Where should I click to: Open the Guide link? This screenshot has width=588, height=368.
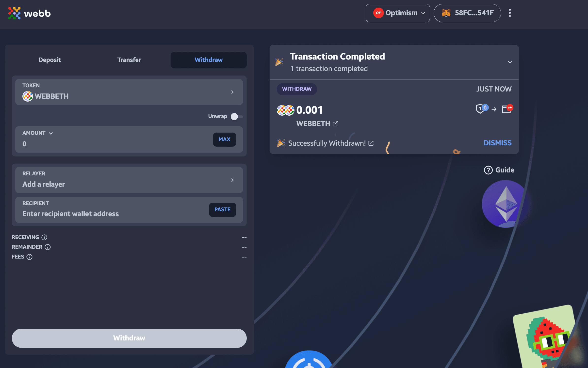point(499,170)
